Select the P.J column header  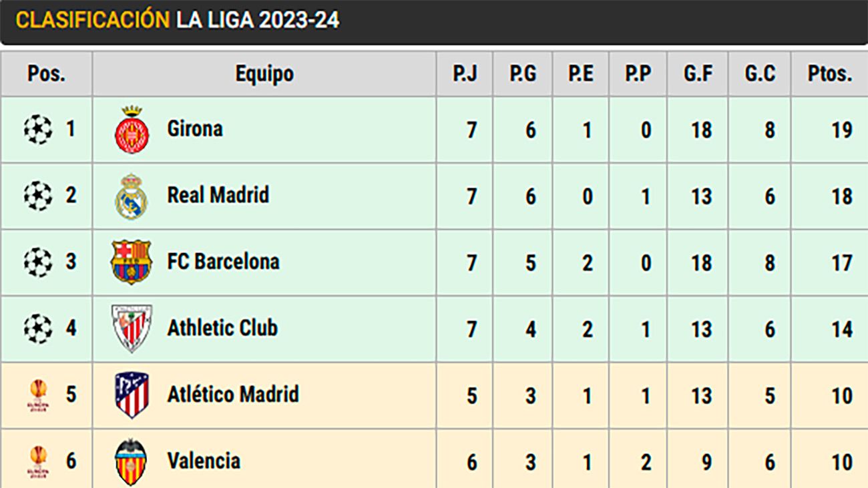465,73
